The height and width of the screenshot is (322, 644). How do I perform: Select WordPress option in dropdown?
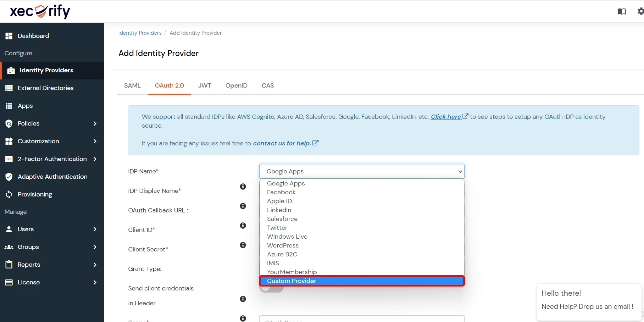pyautogui.click(x=362, y=245)
